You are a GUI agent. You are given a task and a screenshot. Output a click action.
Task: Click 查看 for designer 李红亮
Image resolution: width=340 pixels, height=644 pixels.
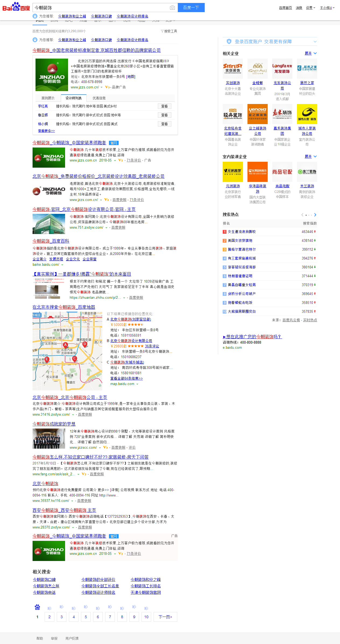click(x=164, y=106)
